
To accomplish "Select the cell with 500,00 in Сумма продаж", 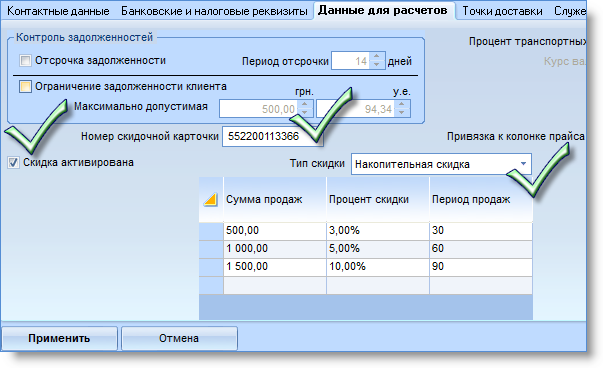I will click(275, 231).
